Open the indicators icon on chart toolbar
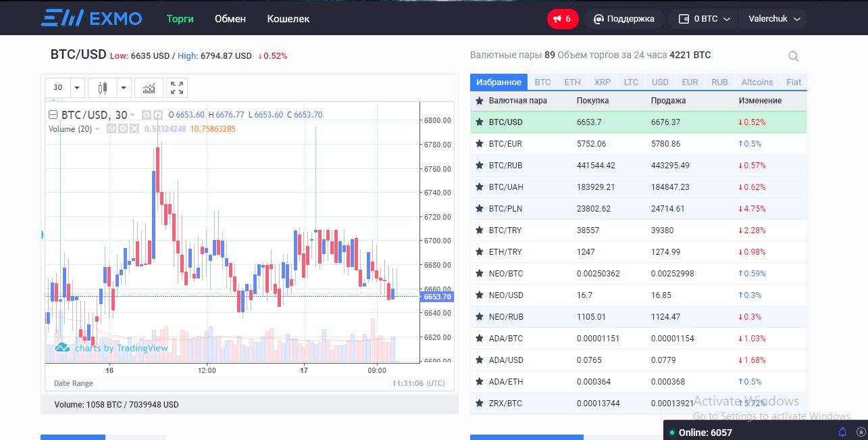Screen dimensions: 868x440 tap(149, 88)
